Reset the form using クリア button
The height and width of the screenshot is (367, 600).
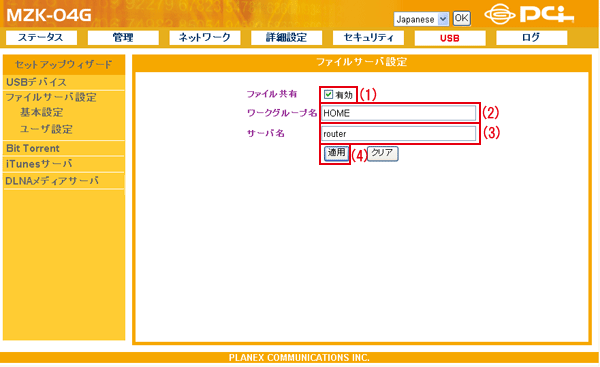coord(383,153)
